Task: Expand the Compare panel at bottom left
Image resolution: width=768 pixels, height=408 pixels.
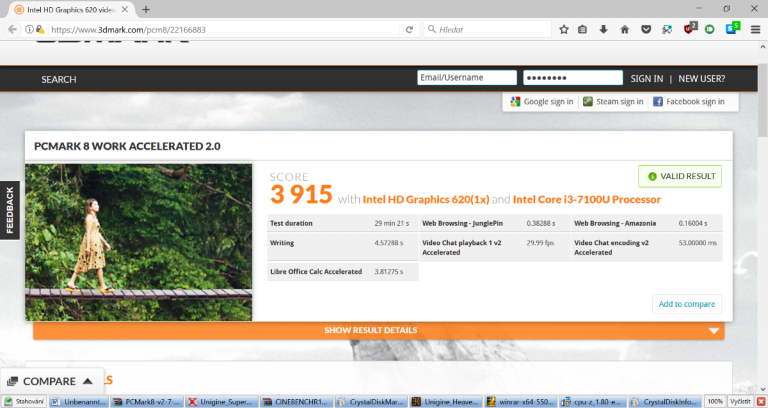Action: (x=50, y=381)
